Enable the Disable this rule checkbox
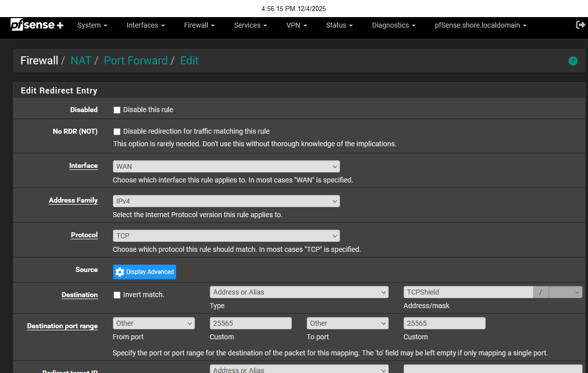Image resolution: width=588 pixels, height=373 pixels. click(117, 110)
